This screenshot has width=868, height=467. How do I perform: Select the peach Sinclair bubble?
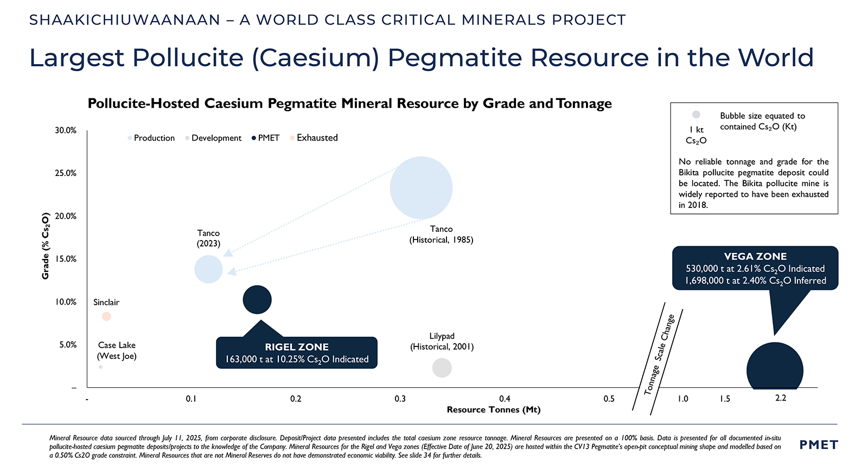(106, 317)
